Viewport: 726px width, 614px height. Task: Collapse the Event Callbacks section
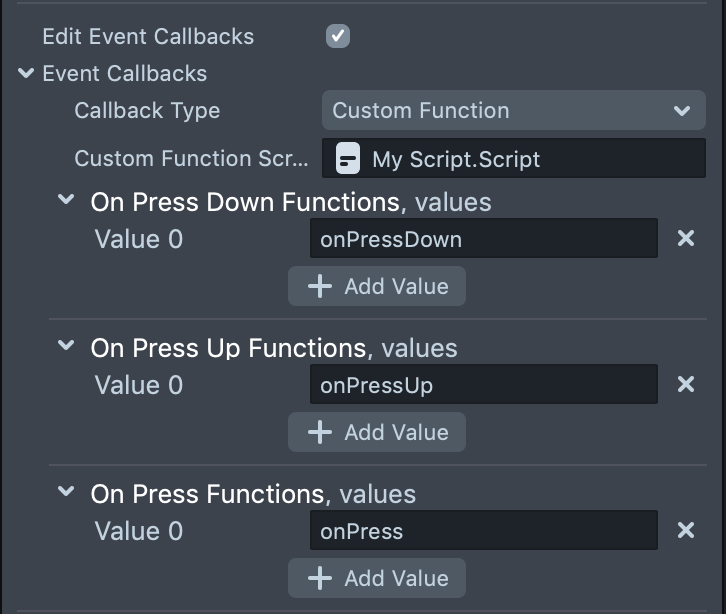tap(27, 74)
